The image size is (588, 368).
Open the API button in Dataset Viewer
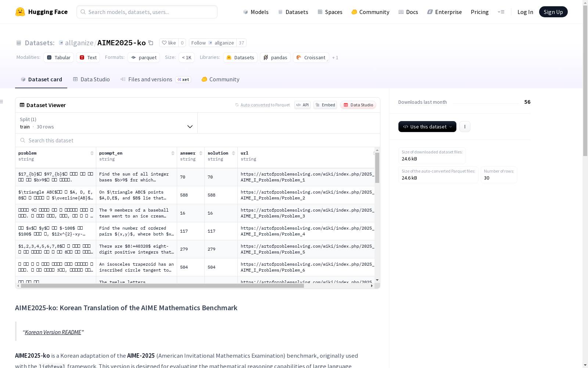302,105
